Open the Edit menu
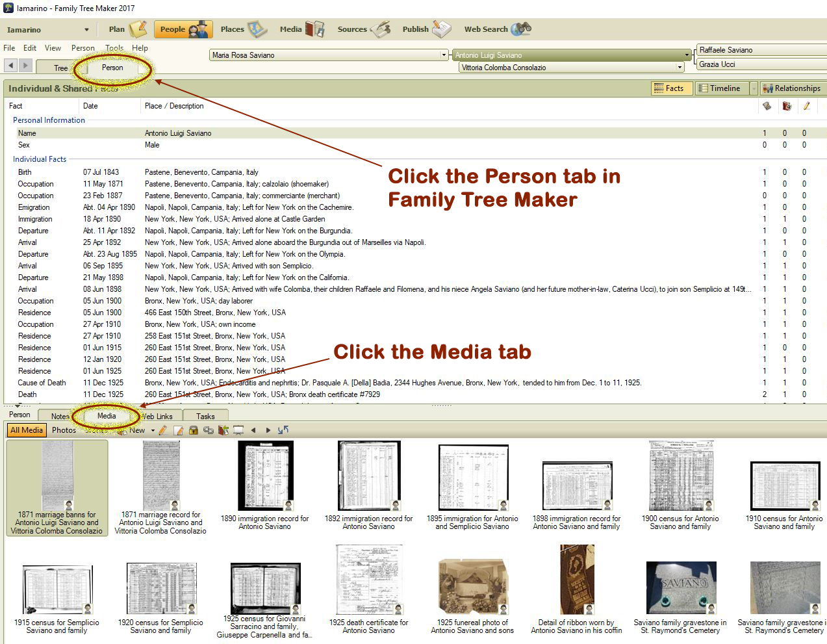This screenshot has height=644, width=827. point(30,48)
